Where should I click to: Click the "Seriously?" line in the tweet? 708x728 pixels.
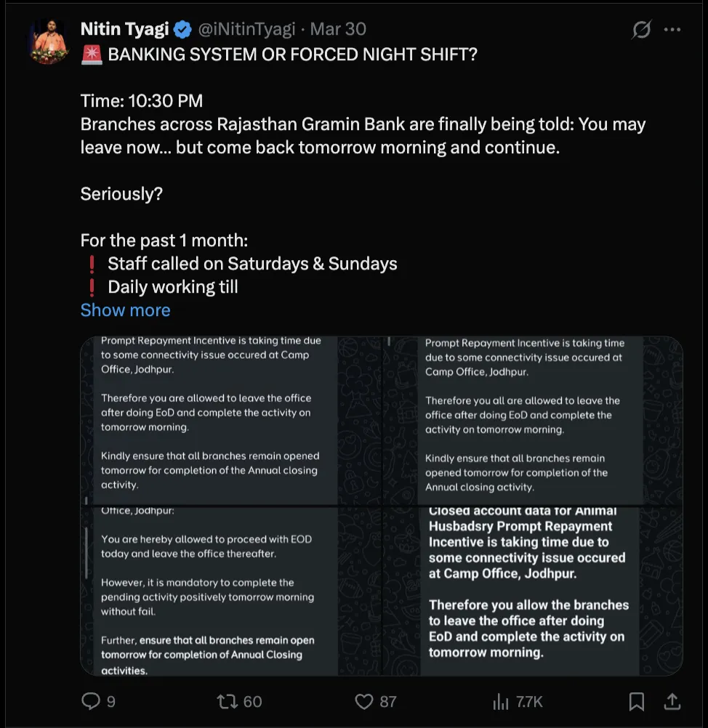tap(121, 194)
